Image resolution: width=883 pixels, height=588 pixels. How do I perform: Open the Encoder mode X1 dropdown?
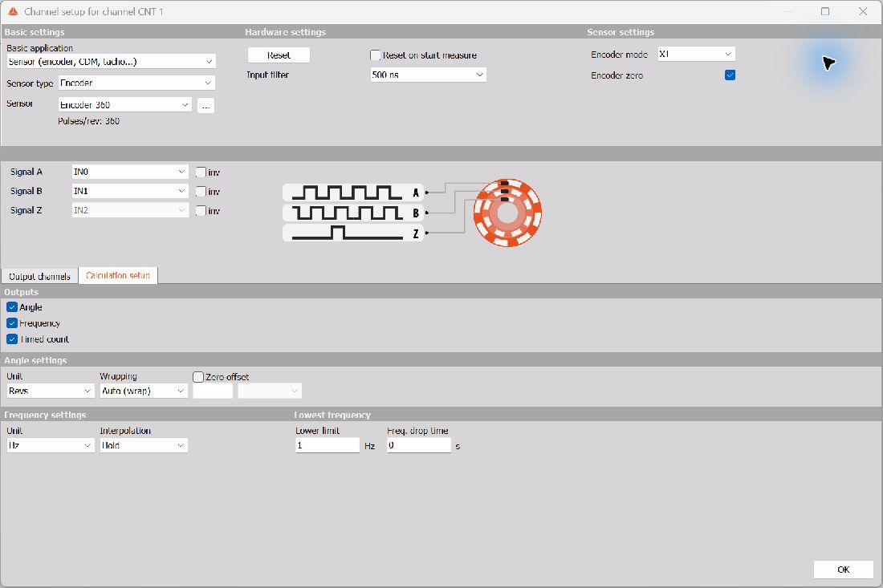(x=696, y=54)
